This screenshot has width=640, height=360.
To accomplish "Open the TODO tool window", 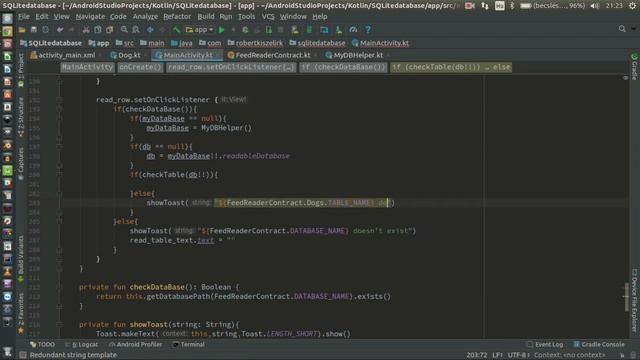I will pos(42,344).
